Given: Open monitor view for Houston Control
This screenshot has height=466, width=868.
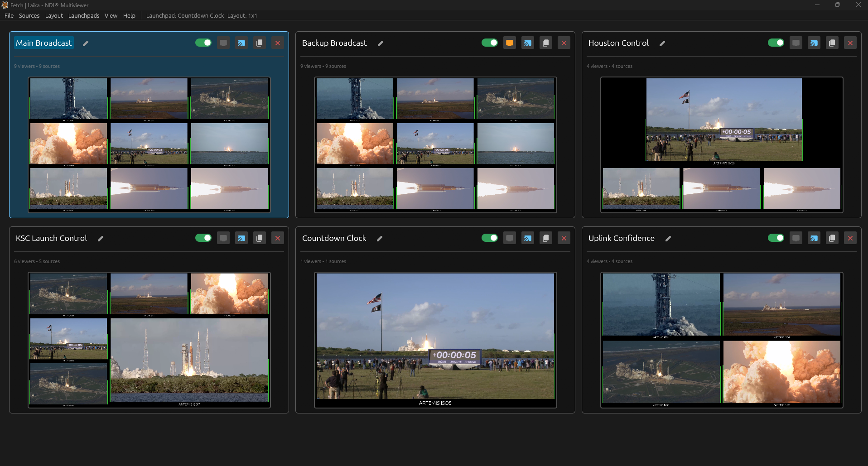Looking at the screenshot, I should [796, 42].
